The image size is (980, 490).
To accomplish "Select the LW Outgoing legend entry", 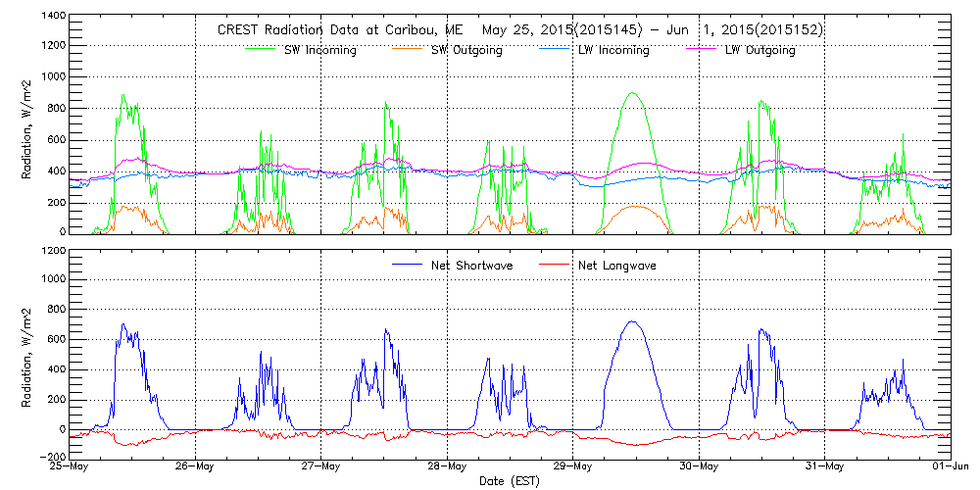I will (759, 50).
